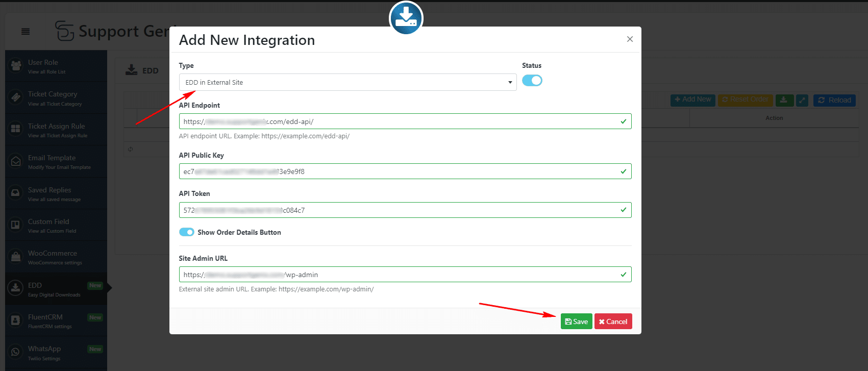Open the hamburger menu icon
Image resolution: width=868 pixels, height=371 pixels.
click(26, 32)
